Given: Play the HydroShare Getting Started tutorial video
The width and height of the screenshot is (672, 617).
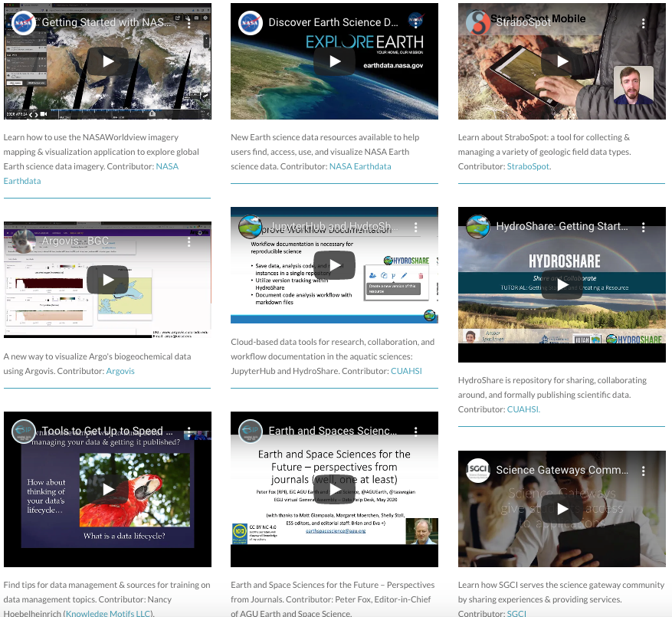Looking at the screenshot, I should 562,284.
